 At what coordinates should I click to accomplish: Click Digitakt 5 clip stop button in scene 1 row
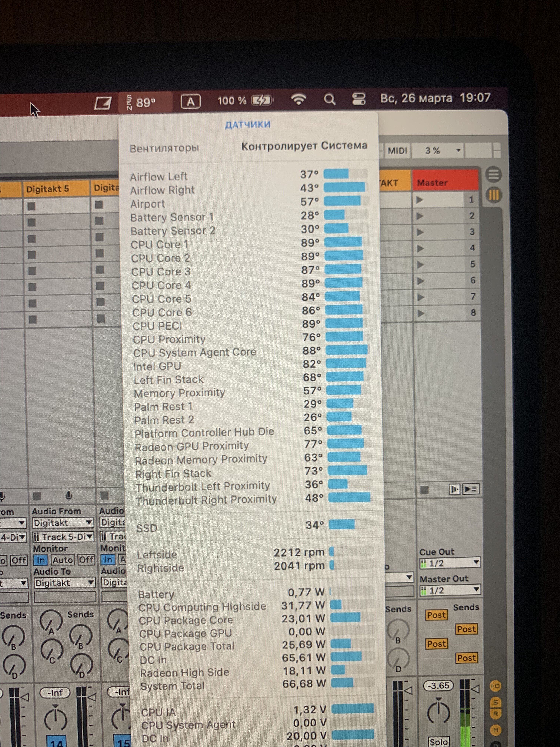pyautogui.click(x=31, y=206)
